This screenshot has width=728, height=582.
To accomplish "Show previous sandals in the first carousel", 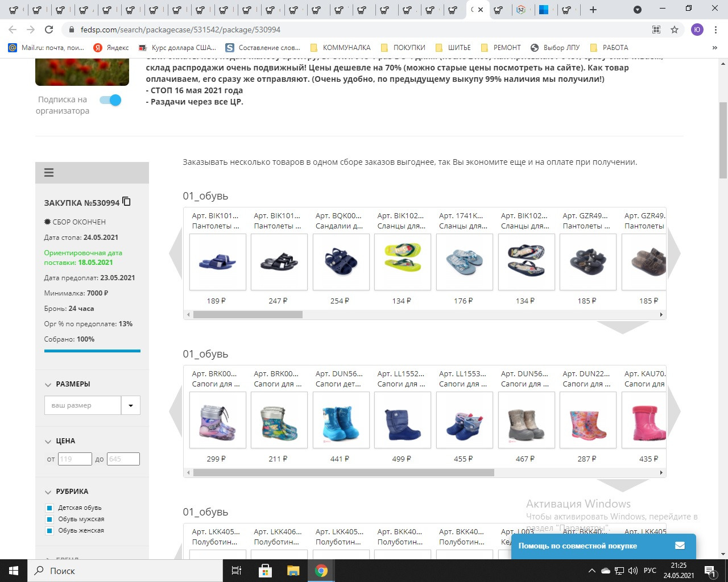I will click(176, 253).
